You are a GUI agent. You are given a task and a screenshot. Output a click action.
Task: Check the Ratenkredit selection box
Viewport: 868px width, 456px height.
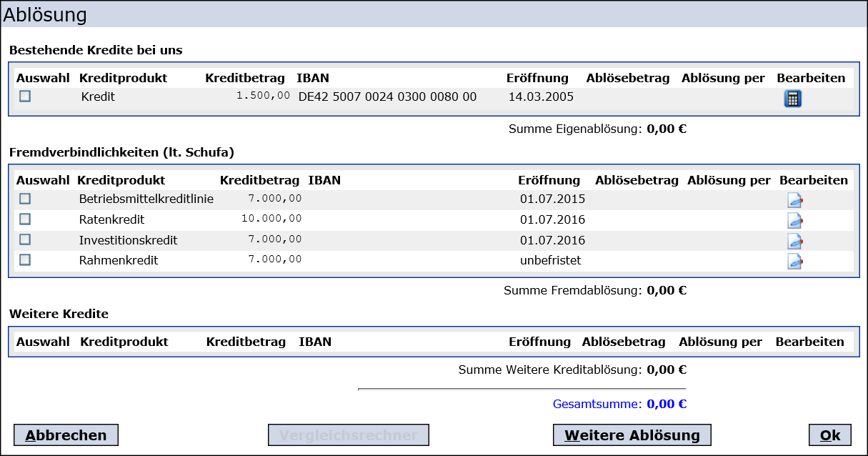pyautogui.click(x=25, y=219)
